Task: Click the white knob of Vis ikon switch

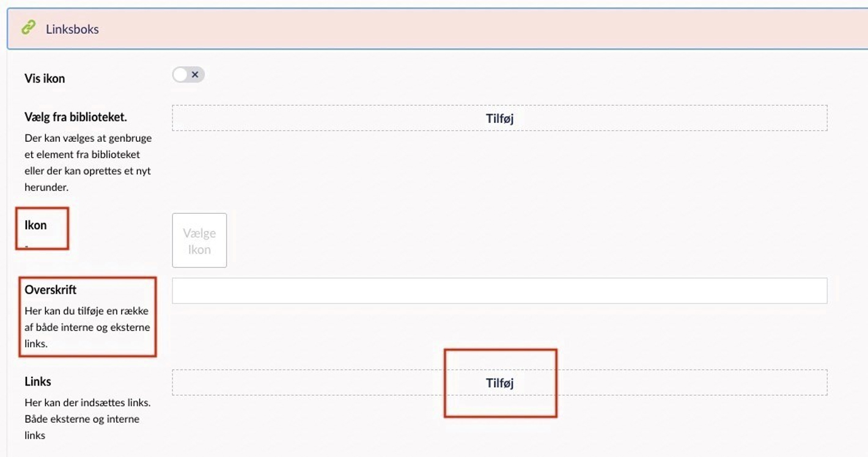Action: pos(180,75)
